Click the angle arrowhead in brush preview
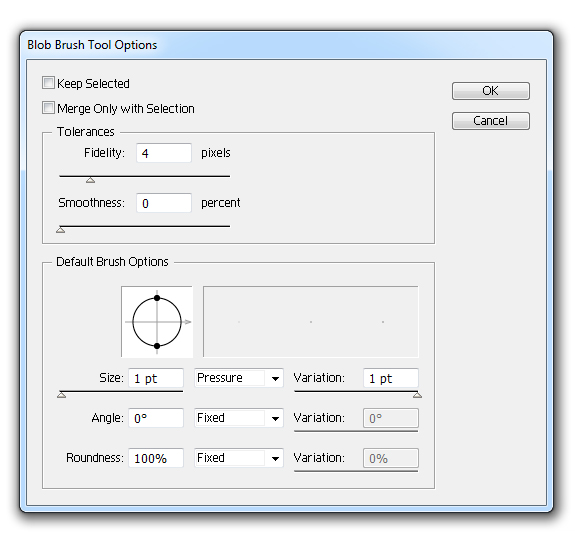This screenshot has height=538, width=575. 187,322
